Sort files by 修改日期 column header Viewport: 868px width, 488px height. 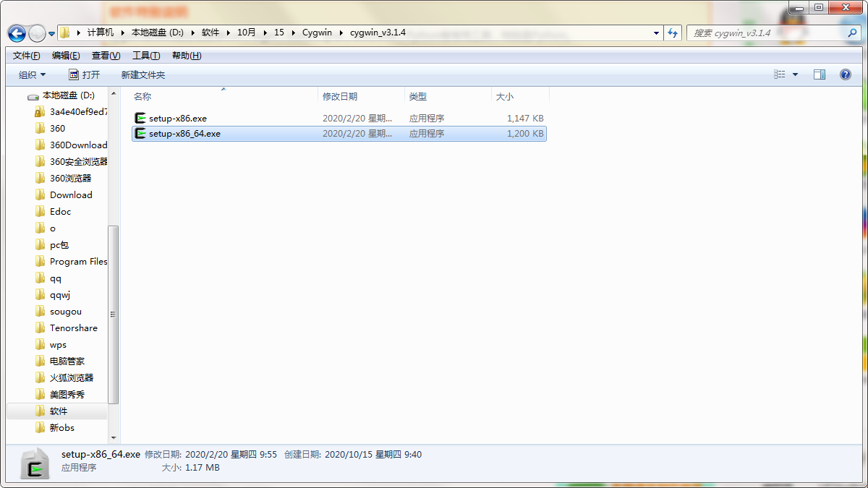click(362, 96)
